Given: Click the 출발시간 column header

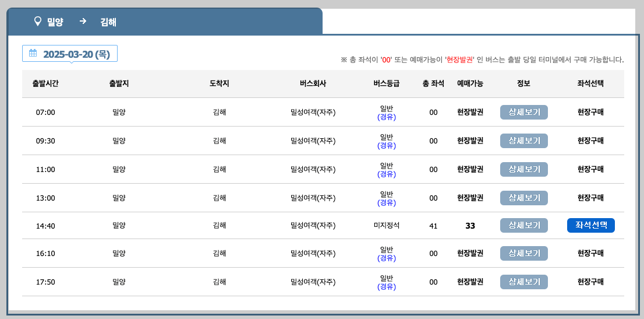Looking at the screenshot, I should tap(45, 83).
